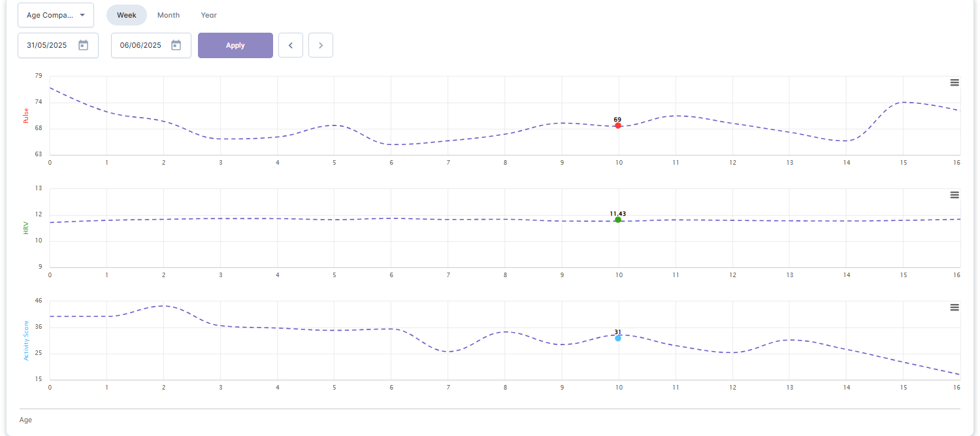Go to previous period with left chevron
980x436 pixels.
pyautogui.click(x=291, y=45)
